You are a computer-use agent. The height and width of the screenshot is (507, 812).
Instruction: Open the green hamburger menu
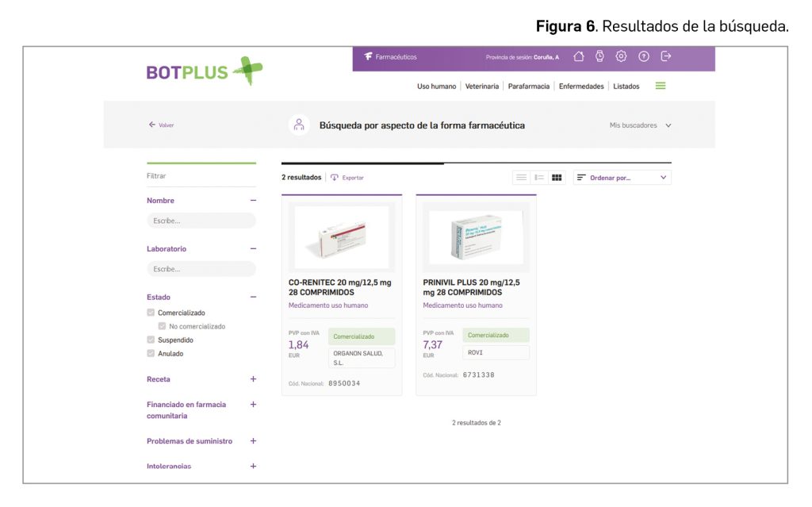[661, 86]
